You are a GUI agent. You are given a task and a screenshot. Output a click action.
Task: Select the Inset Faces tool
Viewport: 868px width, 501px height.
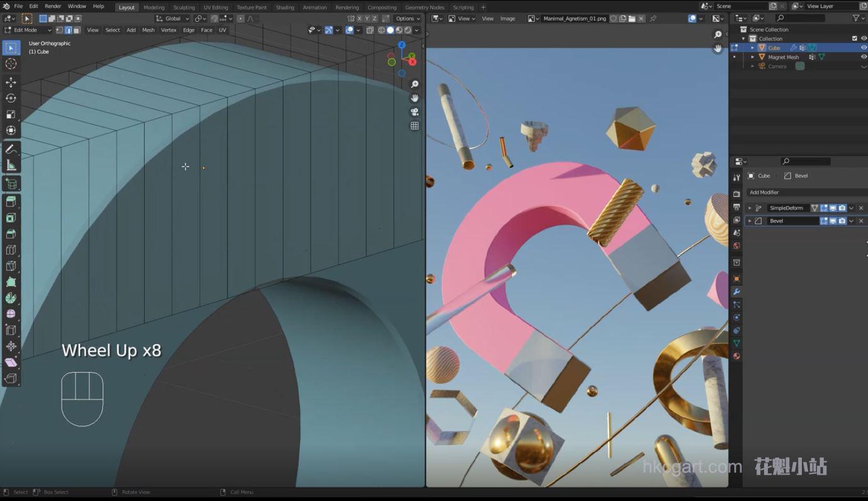tap(11, 218)
